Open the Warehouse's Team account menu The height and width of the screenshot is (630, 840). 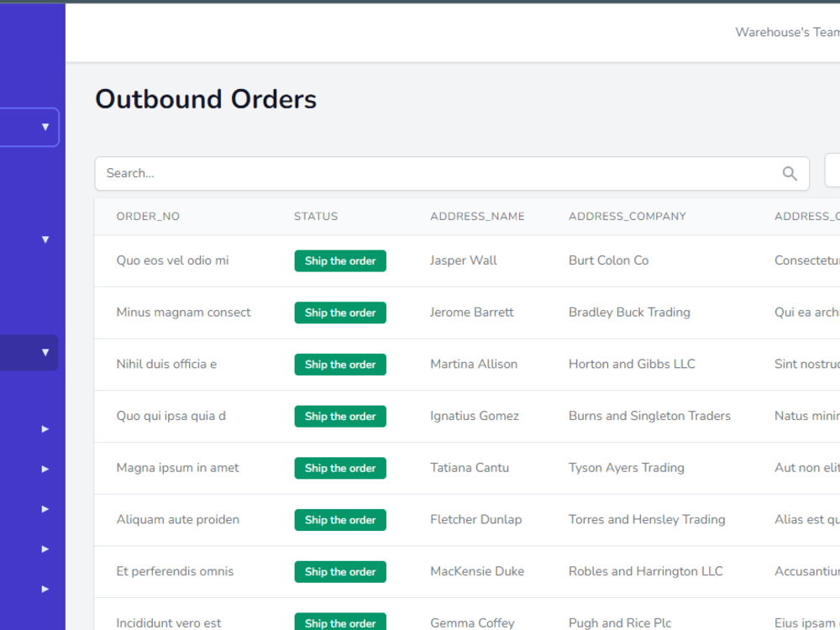coord(787,32)
